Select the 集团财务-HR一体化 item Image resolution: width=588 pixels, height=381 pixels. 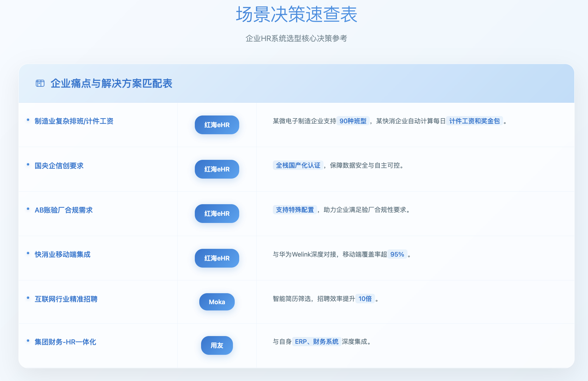65,342
